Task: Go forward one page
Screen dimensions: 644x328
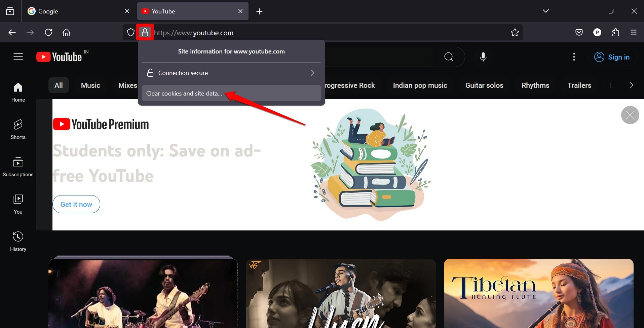Action: 30,33
